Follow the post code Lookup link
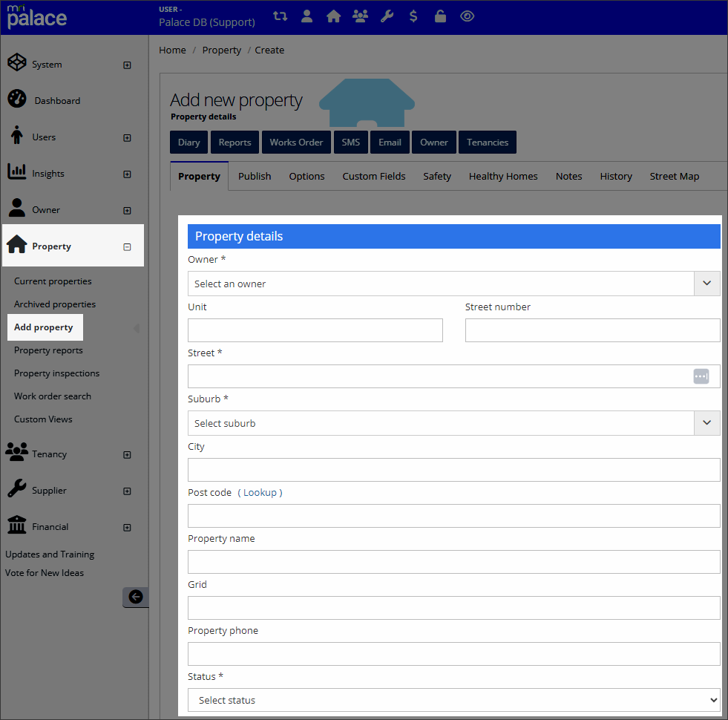This screenshot has width=728, height=720. point(260,492)
